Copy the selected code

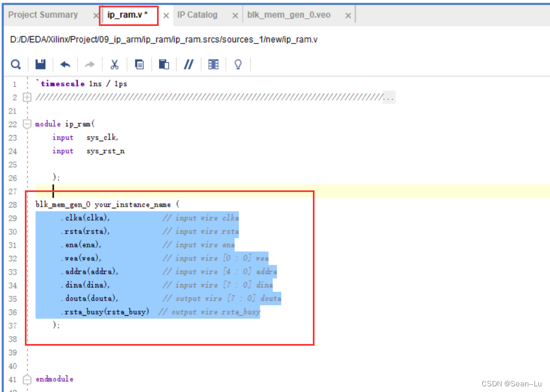click(139, 64)
